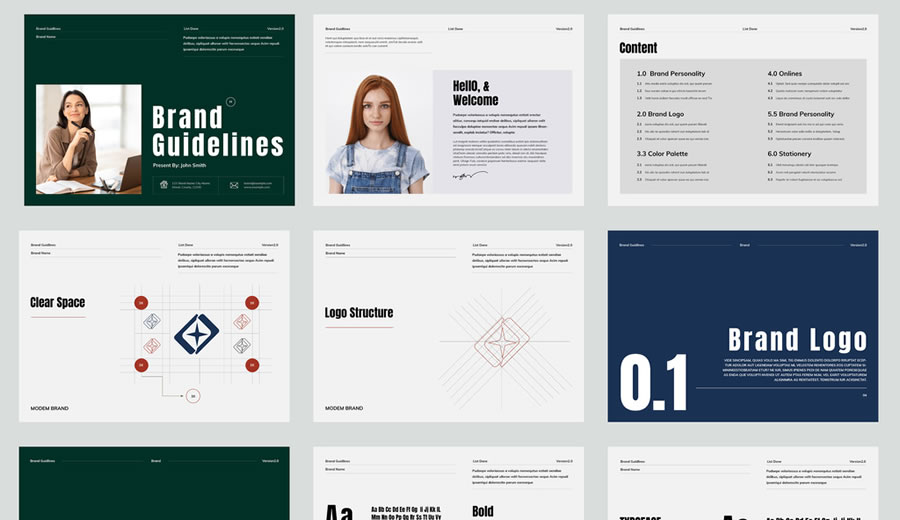Click the handwritten signature on the Welcome slide
Image resolution: width=900 pixels, height=520 pixels.
coord(470,175)
